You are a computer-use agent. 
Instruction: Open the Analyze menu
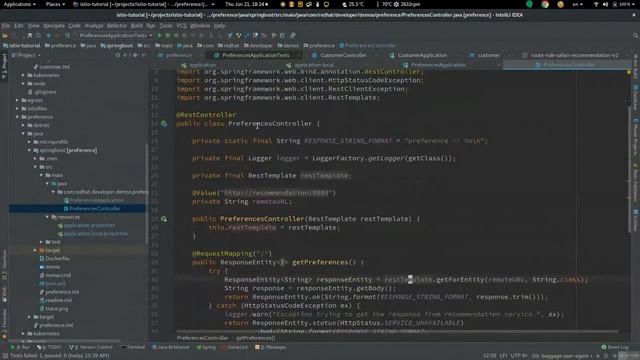(x=94, y=25)
